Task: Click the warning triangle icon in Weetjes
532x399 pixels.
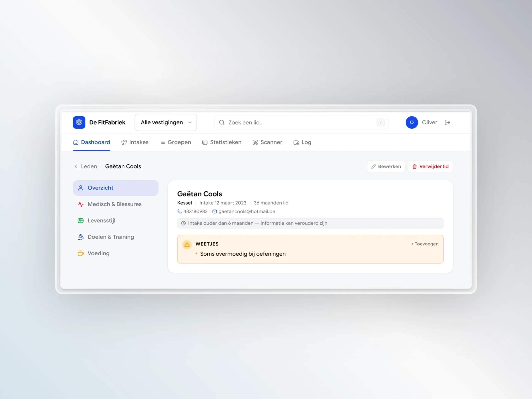Action: point(187,245)
